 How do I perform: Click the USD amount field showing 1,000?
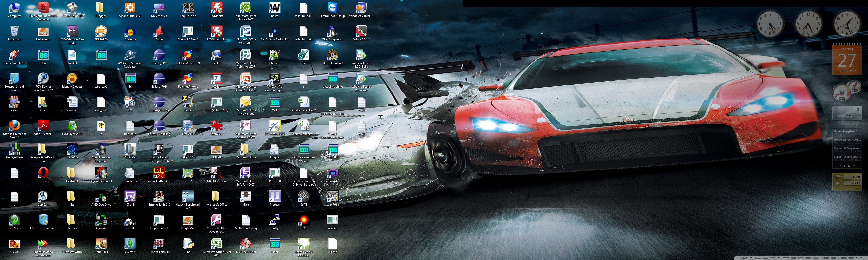point(852,177)
